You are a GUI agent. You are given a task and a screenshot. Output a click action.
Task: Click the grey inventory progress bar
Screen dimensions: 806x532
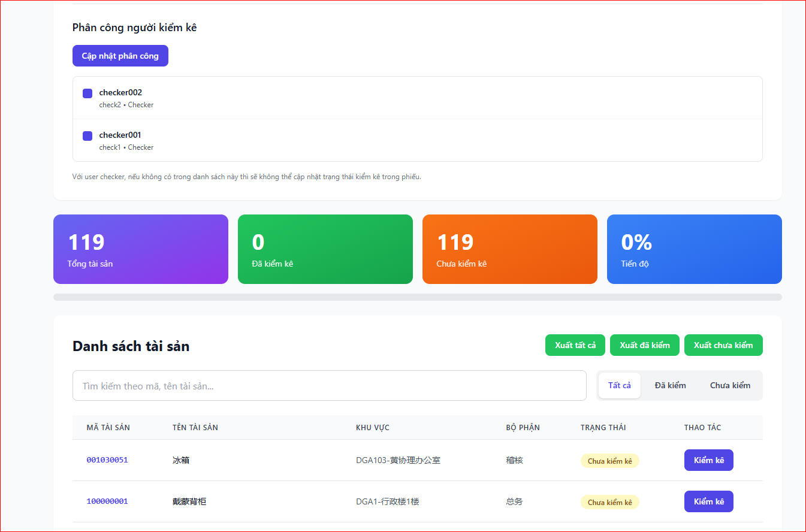pyautogui.click(x=417, y=297)
